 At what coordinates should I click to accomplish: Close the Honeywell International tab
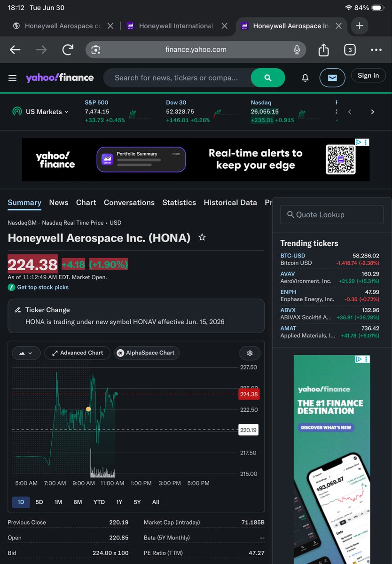click(225, 26)
